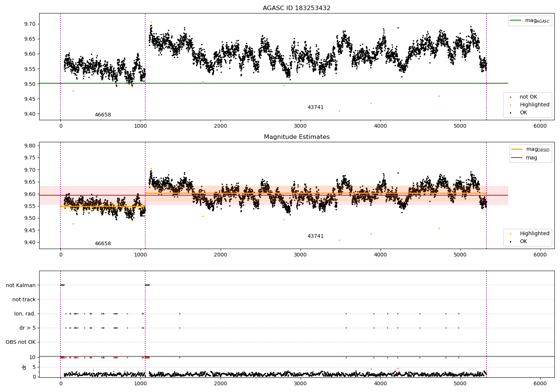Click the 'dr > 5' y-axis label

(28, 328)
